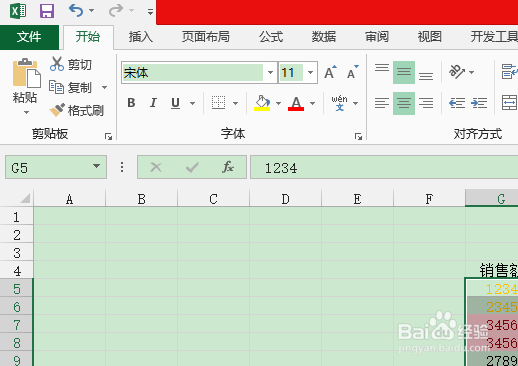Open the 文件 menu
Screen dimensions: 518x366
click(29, 37)
